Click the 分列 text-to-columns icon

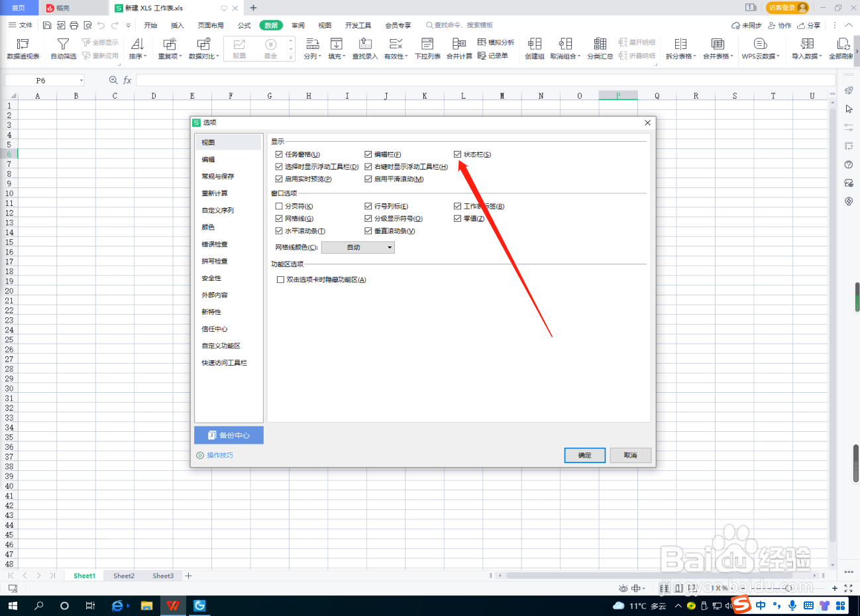(312, 44)
